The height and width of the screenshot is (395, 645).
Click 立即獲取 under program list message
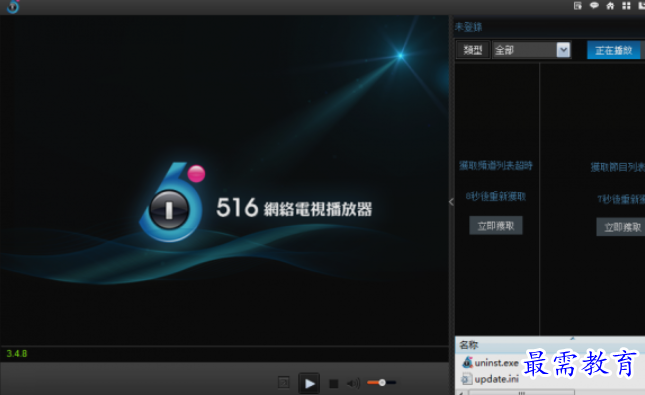click(621, 227)
